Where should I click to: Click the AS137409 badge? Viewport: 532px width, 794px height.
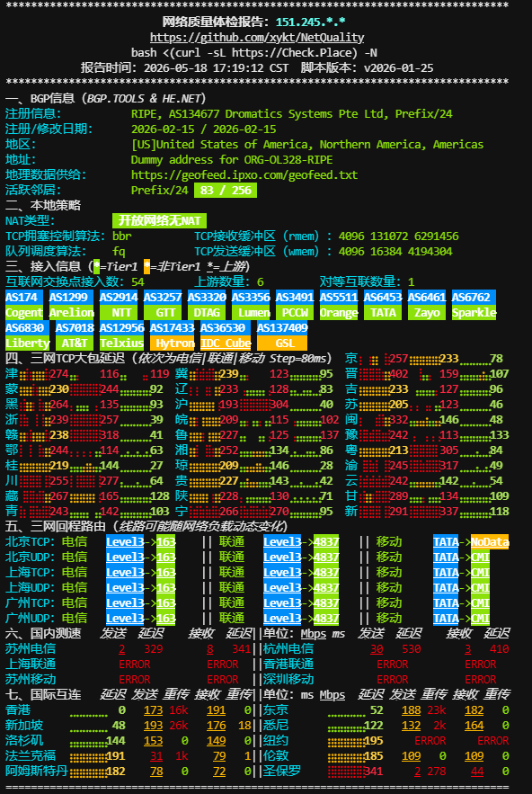click(282, 327)
